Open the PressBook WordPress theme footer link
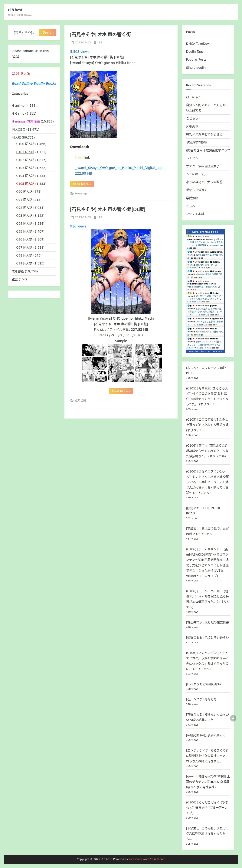The height and width of the screenshot is (868, 242). pyautogui.click(x=147, y=859)
